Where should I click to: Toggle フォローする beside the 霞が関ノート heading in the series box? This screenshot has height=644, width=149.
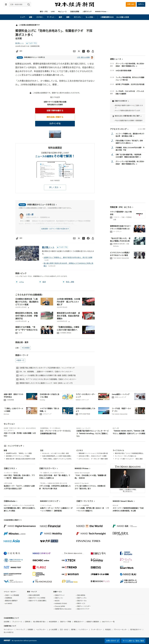tap(62, 247)
